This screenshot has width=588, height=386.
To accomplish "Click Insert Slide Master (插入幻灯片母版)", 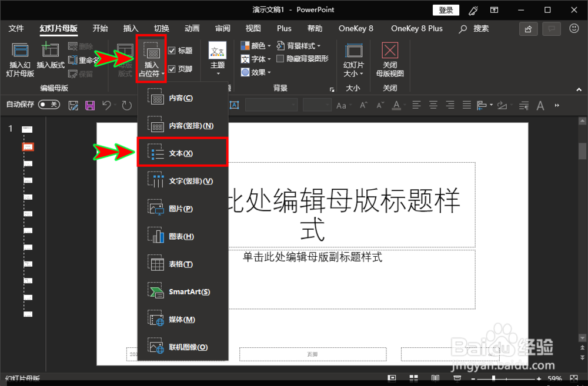I will coord(20,59).
